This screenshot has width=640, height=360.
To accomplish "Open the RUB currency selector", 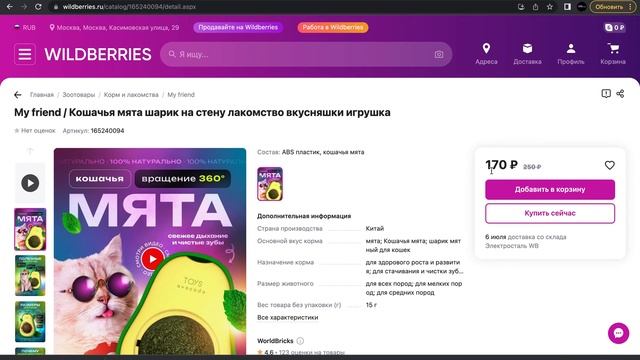I will pyautogui.click(x=25, y=27).
